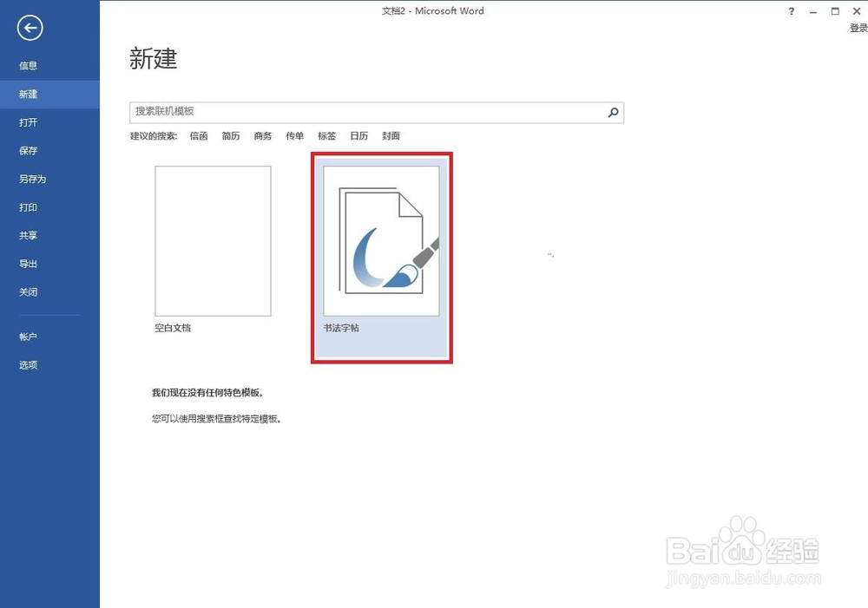
Task: Open the 打印 print section
Action: [28, 207]
